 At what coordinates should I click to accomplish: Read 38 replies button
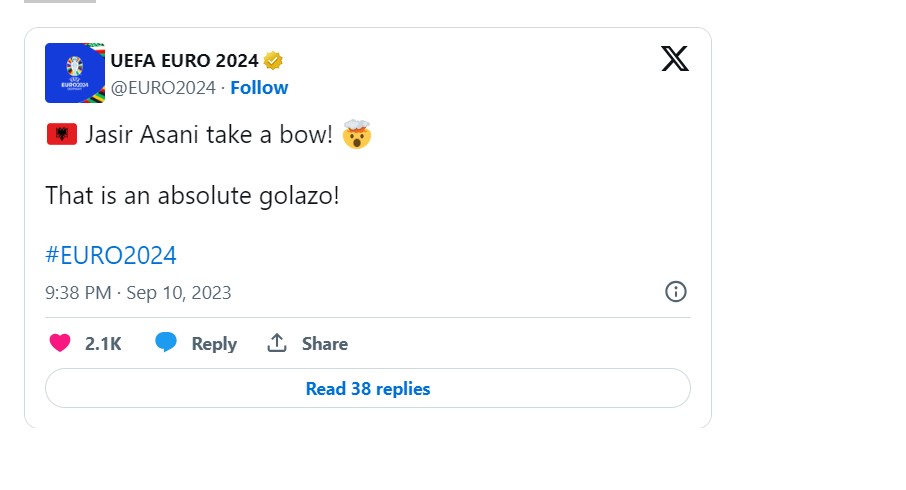click(x=368, y=388)
